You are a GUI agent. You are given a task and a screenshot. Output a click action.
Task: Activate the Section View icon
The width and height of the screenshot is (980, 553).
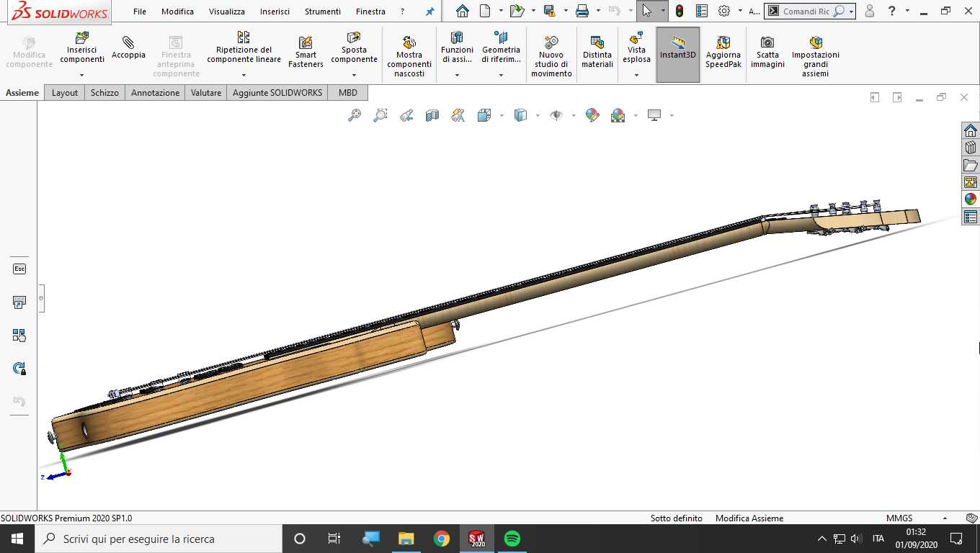(432, 115)
